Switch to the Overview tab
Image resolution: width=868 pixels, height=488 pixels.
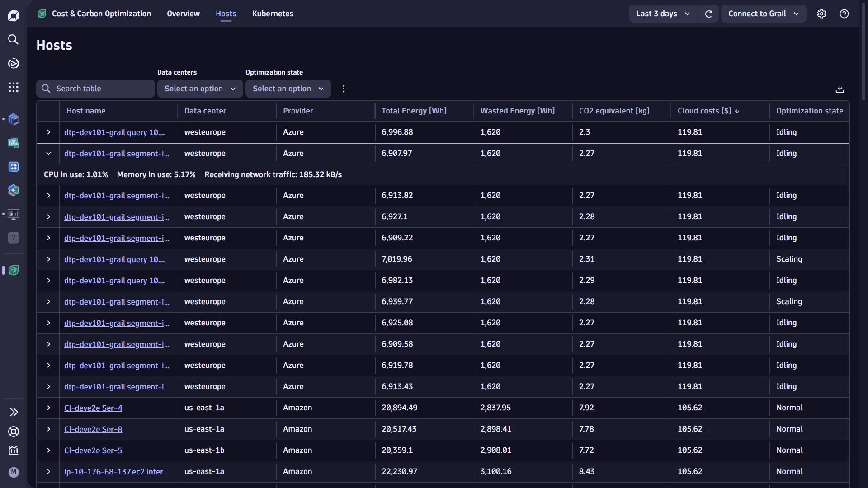point(183,14)
